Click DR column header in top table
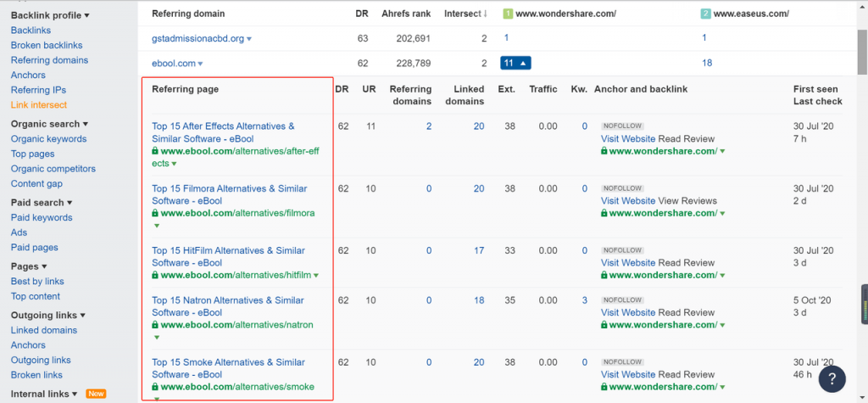Image resolution: width=868 pixels, height=403 pixels. 362,14
